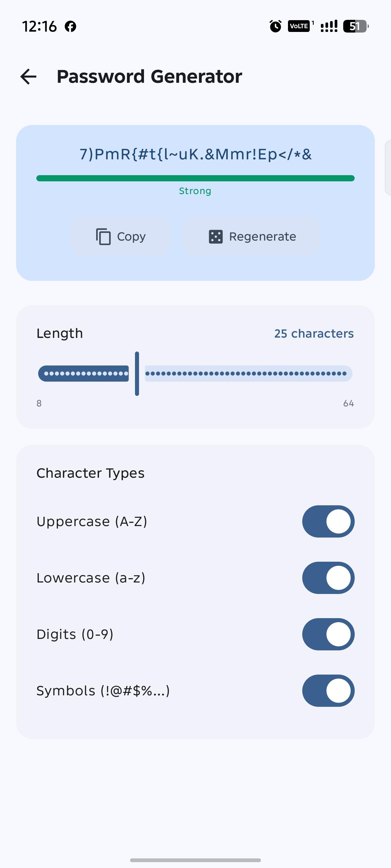Click the Regenerate button label
This screenshot has height=868, width=391.
tap(263, 237)
